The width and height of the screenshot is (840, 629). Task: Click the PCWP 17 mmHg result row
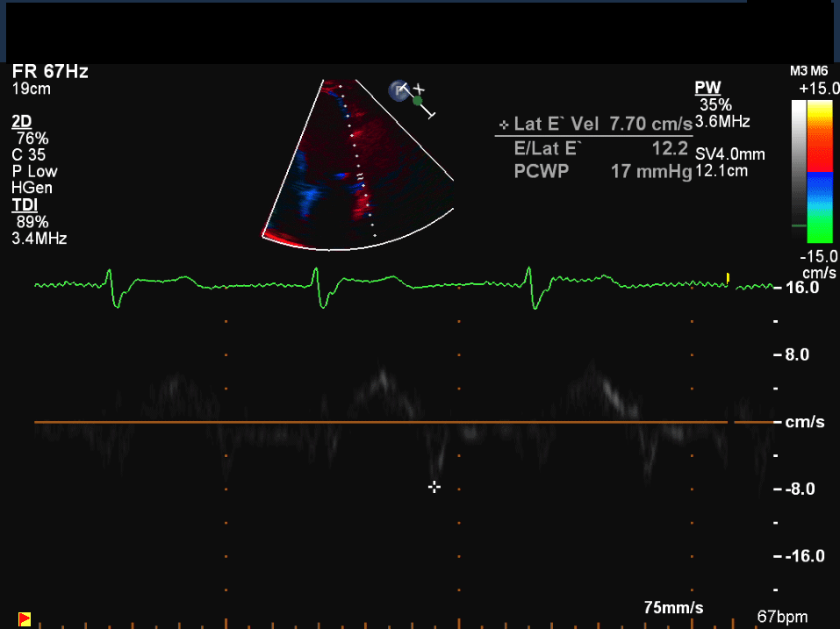(602, 171)
